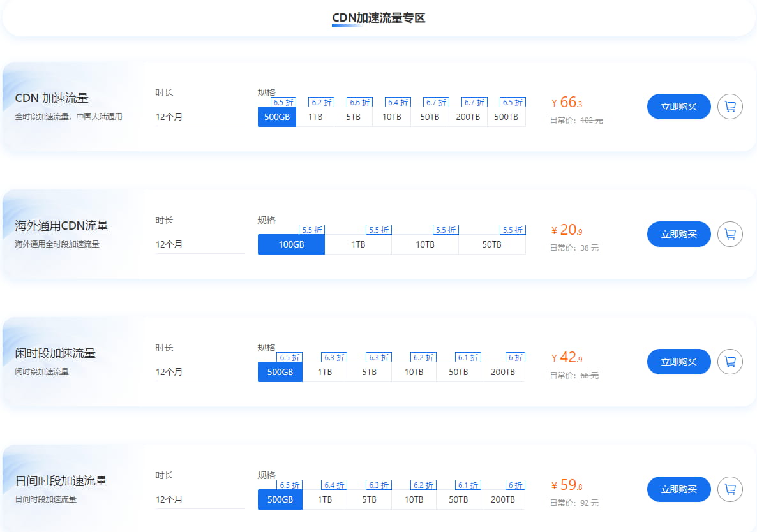Image resolution: width=757 pixels, height=532 pixels.
Task: Choose 1TB under 海外通用CDN流量 specs
Action: pos(358,244)
